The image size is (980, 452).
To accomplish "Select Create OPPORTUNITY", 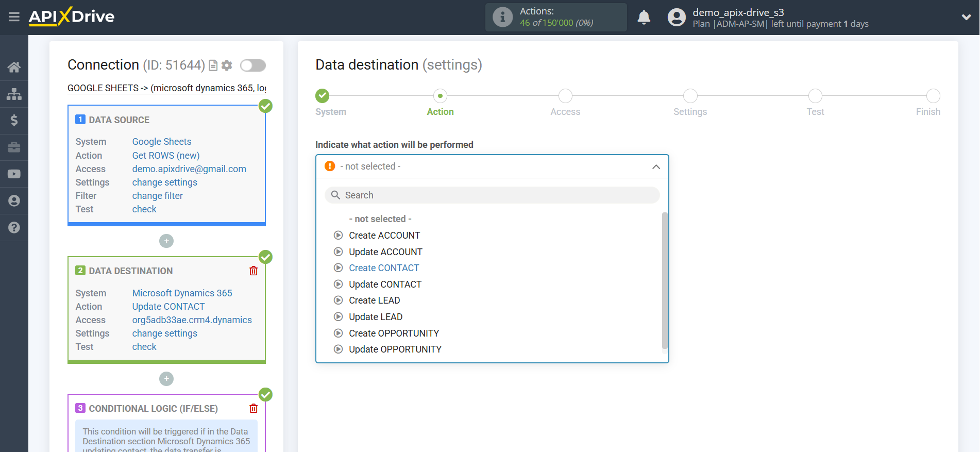I will coord(394,333).
